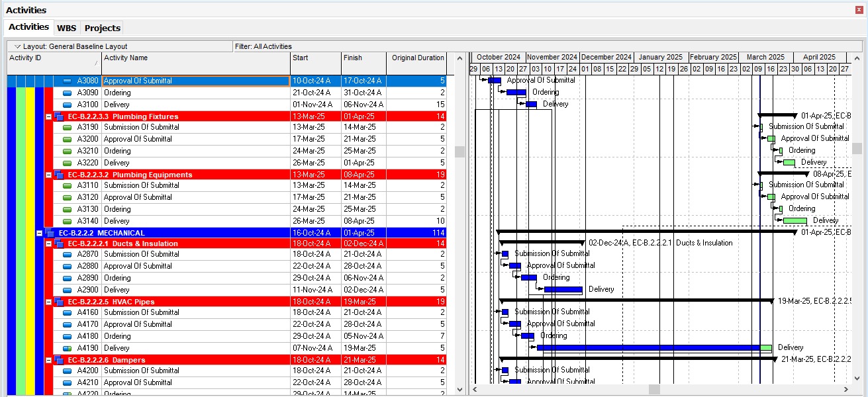Collapse the EC-B.2.2.2.6 Dampers group
The height and width of the screenshot is (397, 868).
(x=48, y=360)
